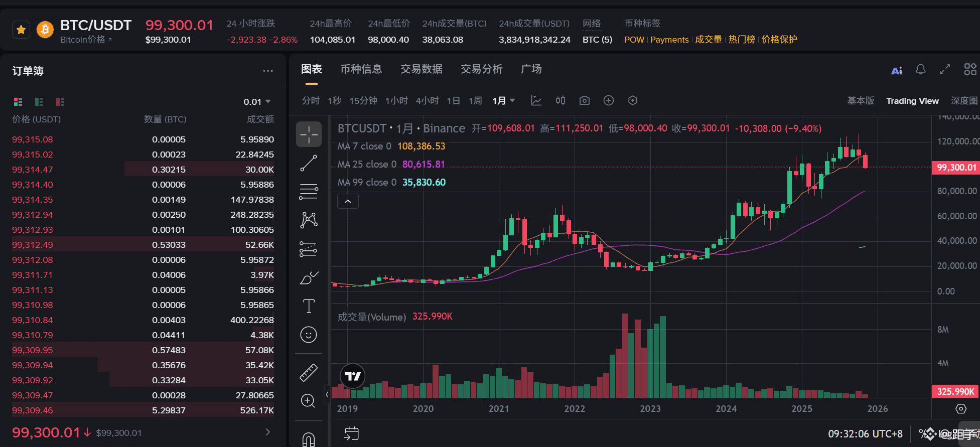Select the ruler measure tool
Viewport: 980px width, 447px height.
click(x=309, y=372)
